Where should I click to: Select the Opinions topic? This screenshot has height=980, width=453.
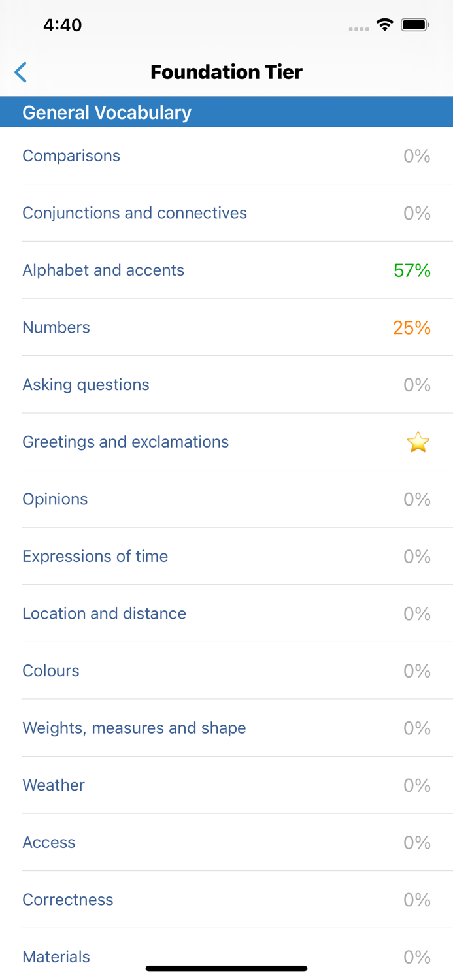point(55,499)
